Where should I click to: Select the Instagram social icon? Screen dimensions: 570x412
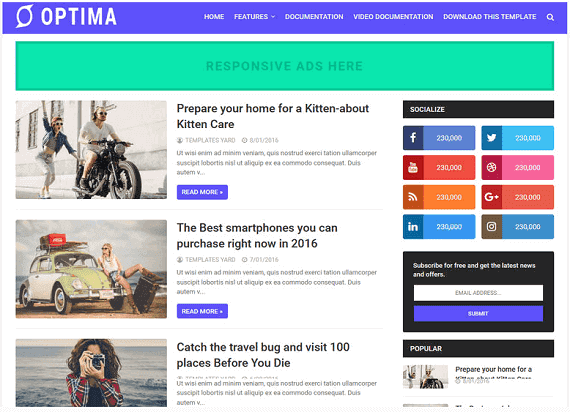point(491,227)
